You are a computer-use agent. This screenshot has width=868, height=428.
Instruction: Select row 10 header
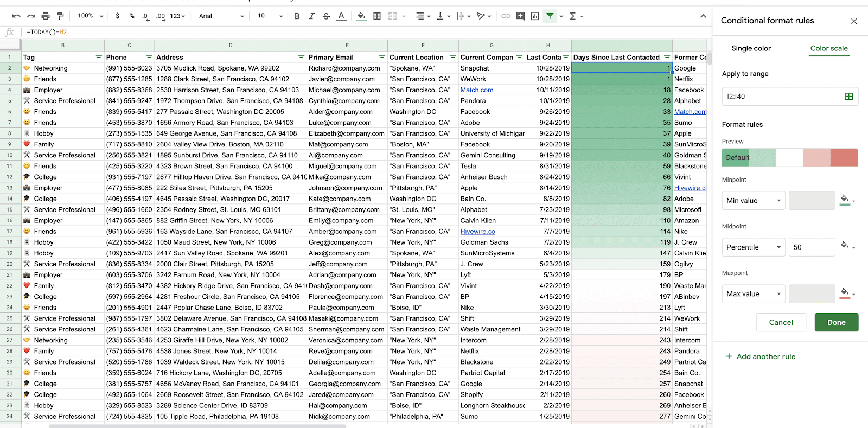click(x=10, y=155)
